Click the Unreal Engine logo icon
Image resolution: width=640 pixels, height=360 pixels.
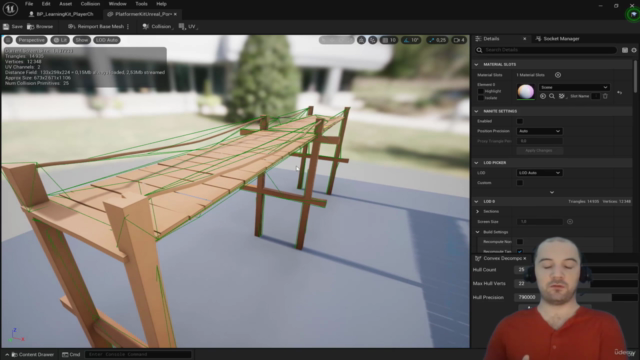coord(10,9)
